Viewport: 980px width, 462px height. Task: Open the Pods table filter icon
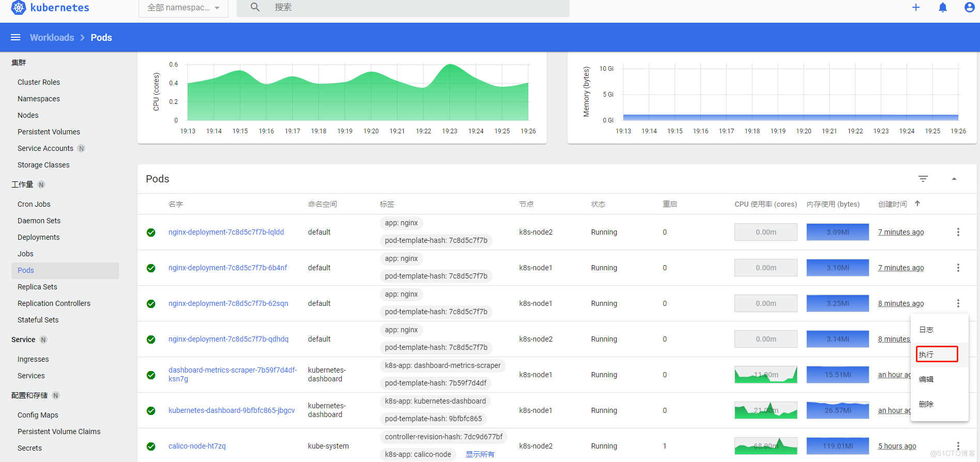923,179
